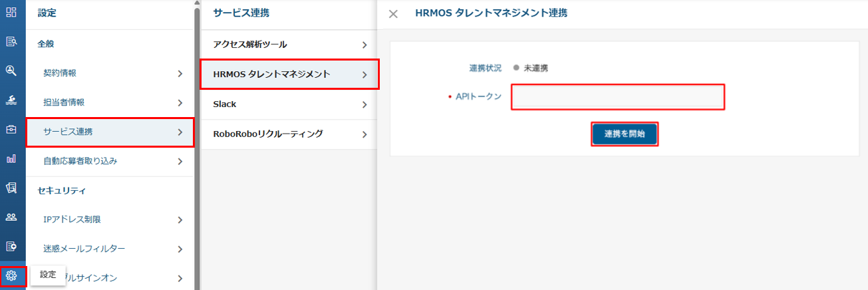Open the bar chart reports icon
Image resolution: width=868 pixels, height=290 pixels.
click(x=11, y=158)
